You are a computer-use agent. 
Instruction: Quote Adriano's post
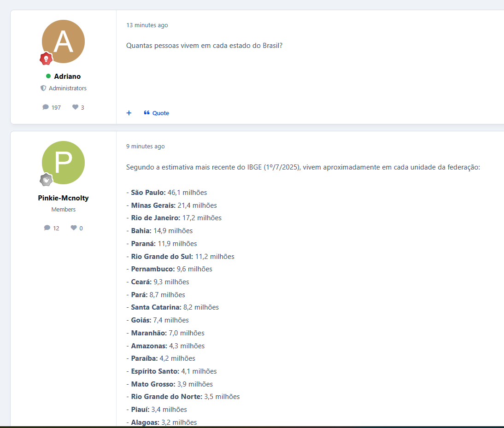160,113
